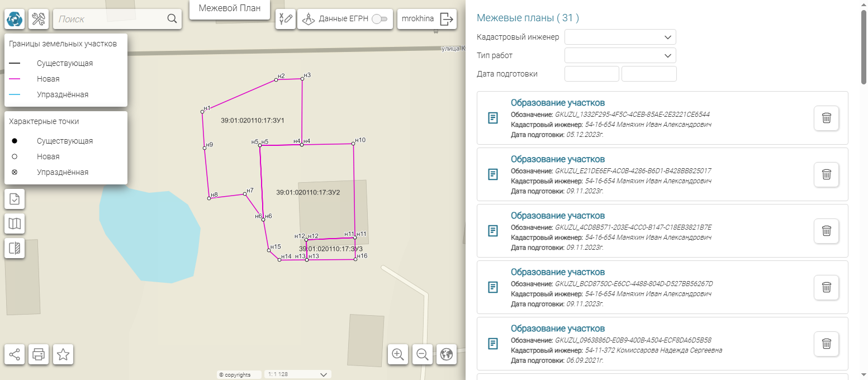Click the wrench and screwdriver tools icon

click(x=39, y=19)
